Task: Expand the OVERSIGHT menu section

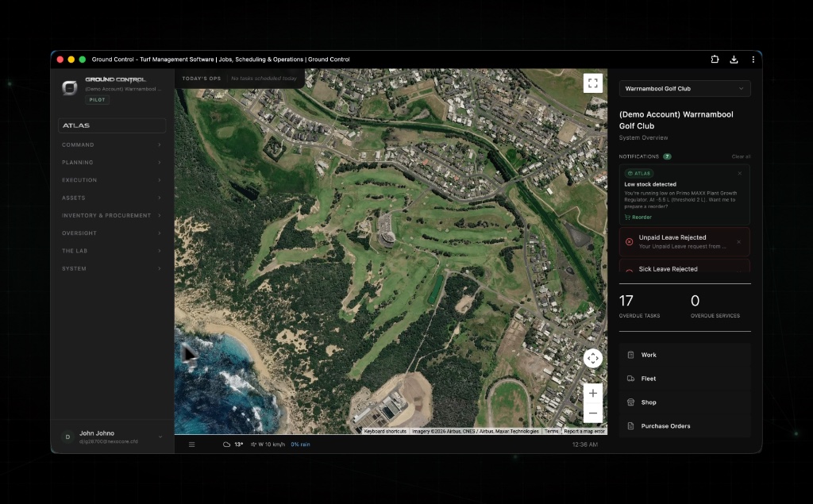Action: click(x=111, y=233)
